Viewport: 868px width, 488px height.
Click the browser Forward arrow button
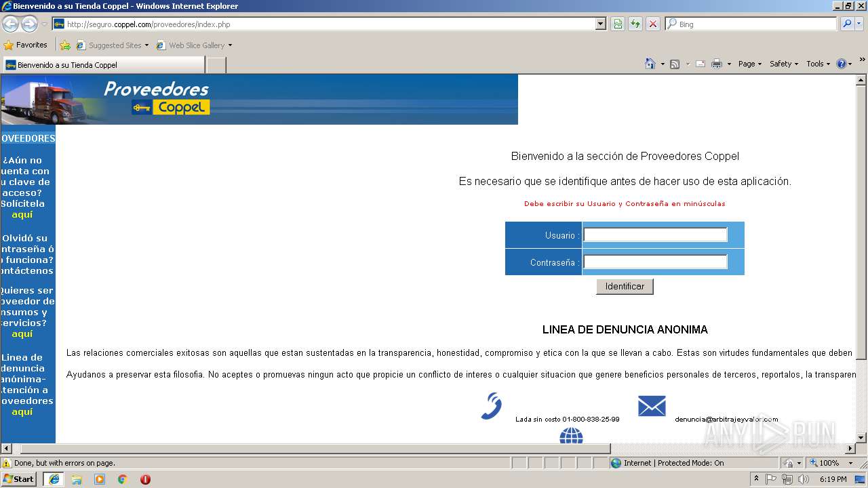point(29,24)
